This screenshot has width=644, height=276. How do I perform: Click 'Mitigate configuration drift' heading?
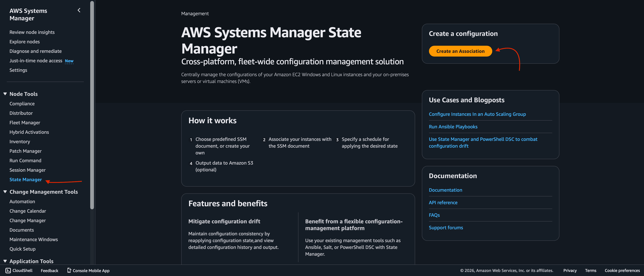point(224,221)
